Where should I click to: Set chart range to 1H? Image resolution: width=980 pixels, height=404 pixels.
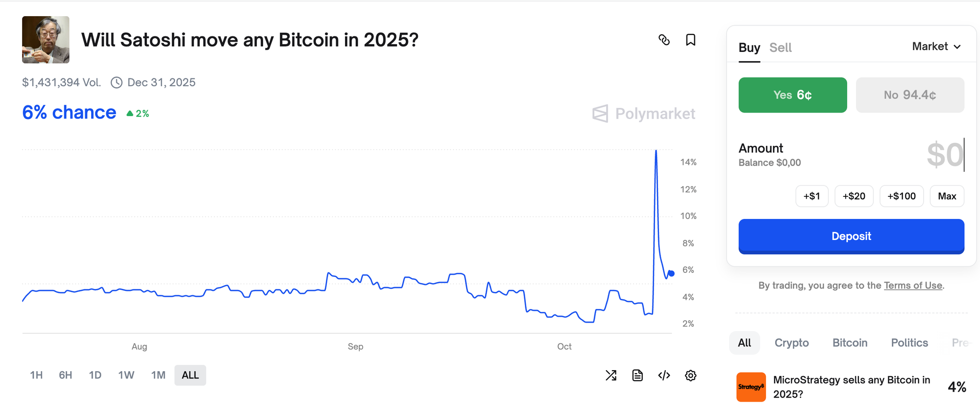(36, 375)
